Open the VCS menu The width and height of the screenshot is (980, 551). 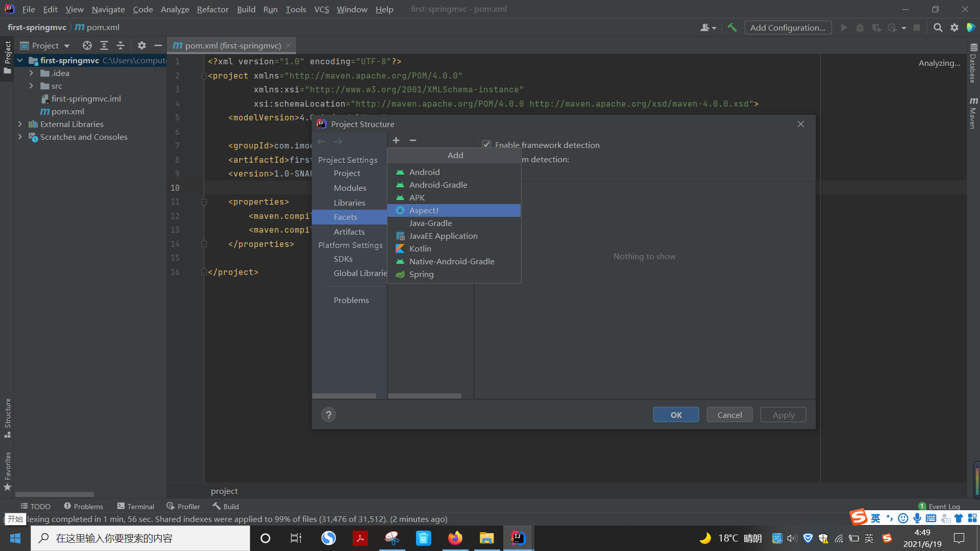322,9
